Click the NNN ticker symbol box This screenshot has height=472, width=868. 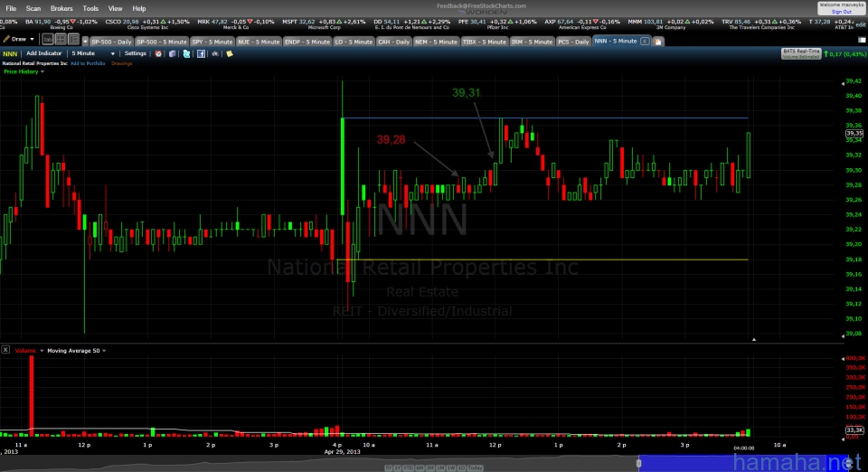point(10,53)
